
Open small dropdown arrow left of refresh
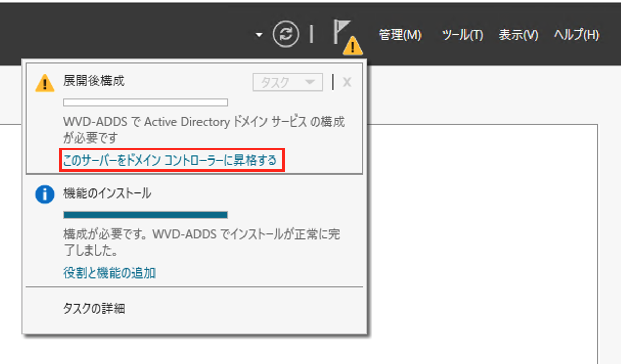pos(259,35)
